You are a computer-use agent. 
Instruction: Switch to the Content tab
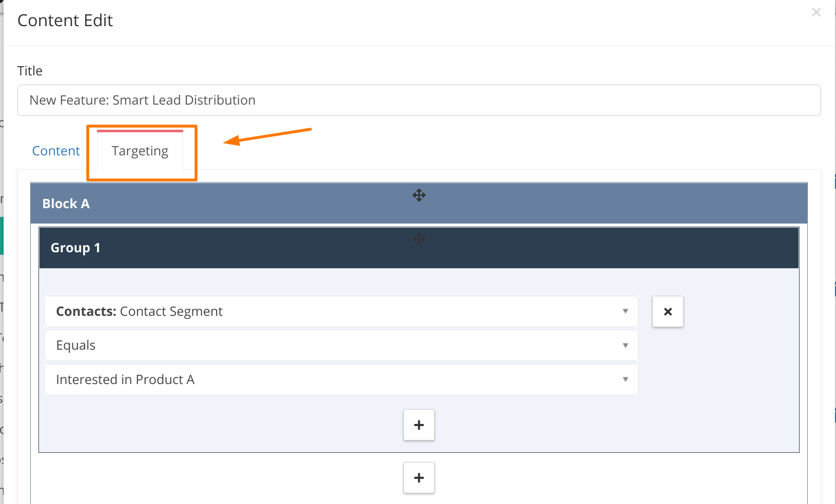56,151
